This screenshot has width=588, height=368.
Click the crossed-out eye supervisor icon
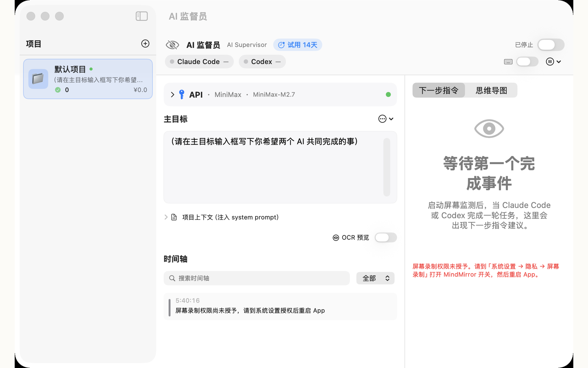[x=172, y=45]
